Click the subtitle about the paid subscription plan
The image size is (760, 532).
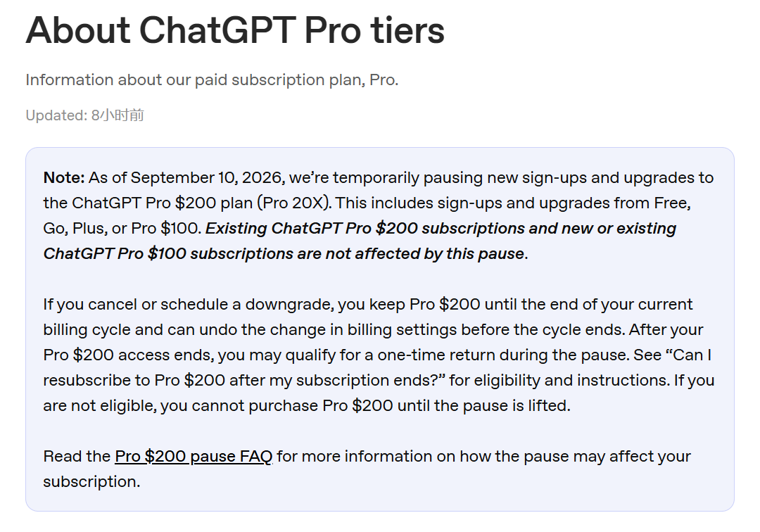pos(212,80)
